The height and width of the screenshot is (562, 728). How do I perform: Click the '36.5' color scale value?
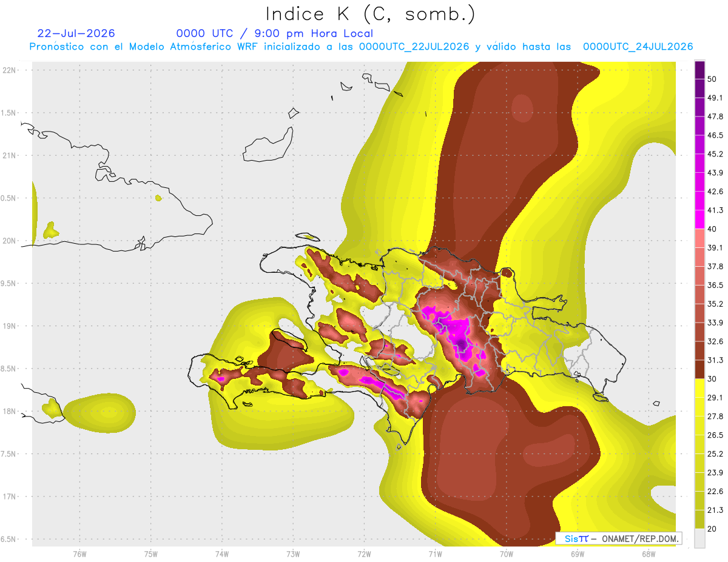pos(715,285)
